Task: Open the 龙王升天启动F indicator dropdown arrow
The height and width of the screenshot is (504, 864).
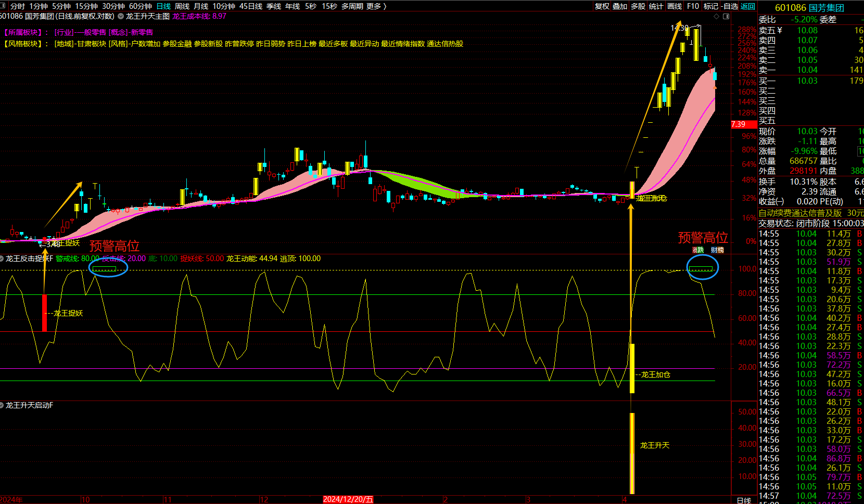Action: coord(2,405)
